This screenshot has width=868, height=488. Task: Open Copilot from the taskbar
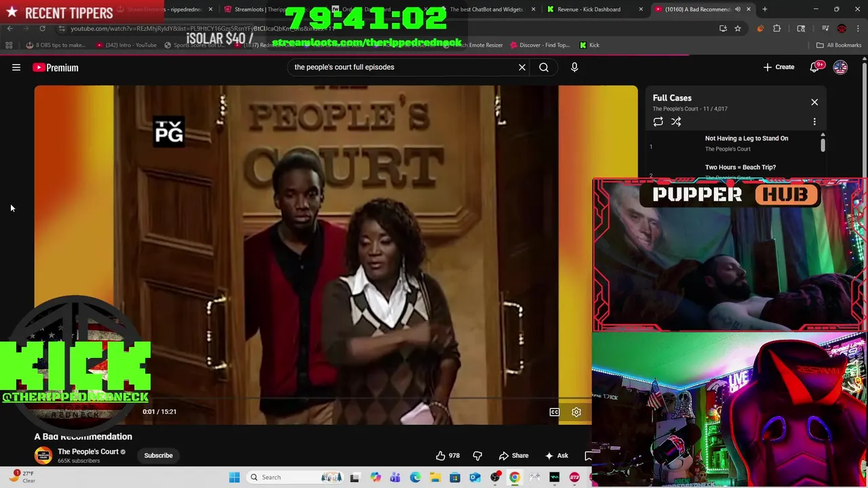pos(375,477)
